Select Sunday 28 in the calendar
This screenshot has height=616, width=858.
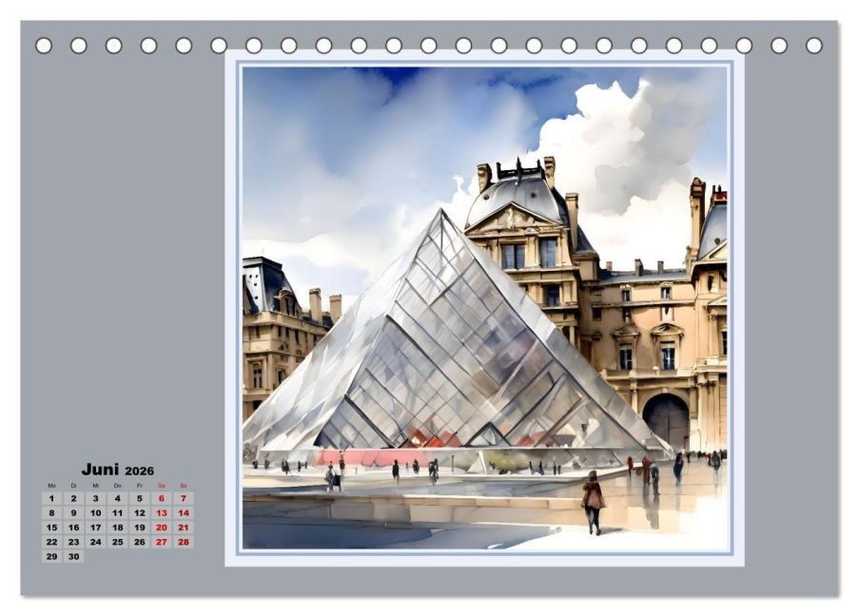(184, 542)
